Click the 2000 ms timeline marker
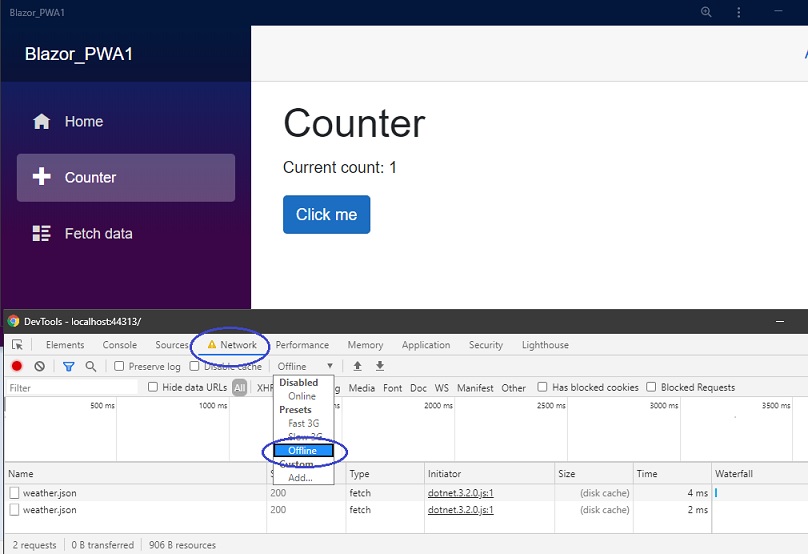The width and height of the screenshot is (808, 554). click(439, 406)
